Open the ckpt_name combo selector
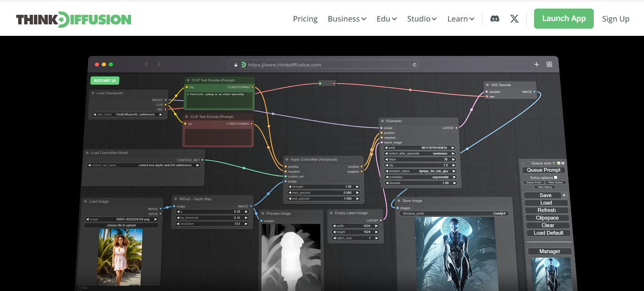Viewport: 644px width, 291px height. [127, 115]
